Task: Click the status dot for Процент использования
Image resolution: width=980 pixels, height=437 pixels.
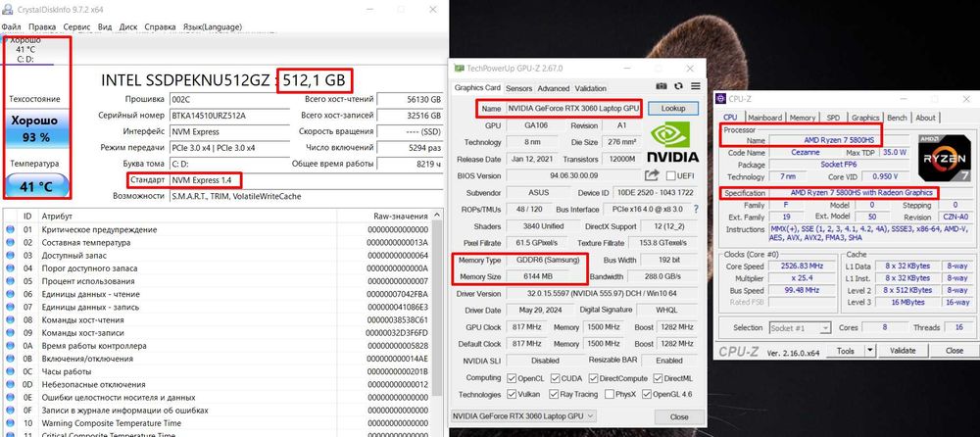Action: point(10,281)
